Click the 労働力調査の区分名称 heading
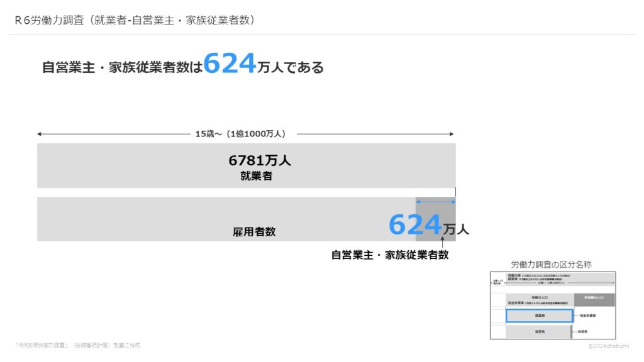644x362 pixels. 551,265
